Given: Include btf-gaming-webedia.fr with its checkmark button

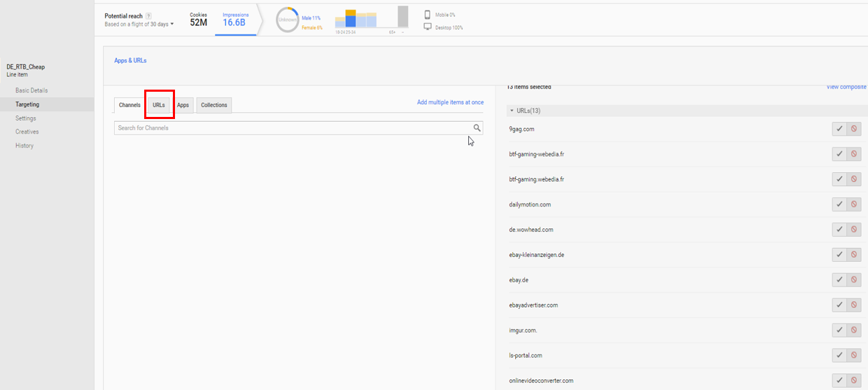Looking at the screenshot, I should point(839,154).
